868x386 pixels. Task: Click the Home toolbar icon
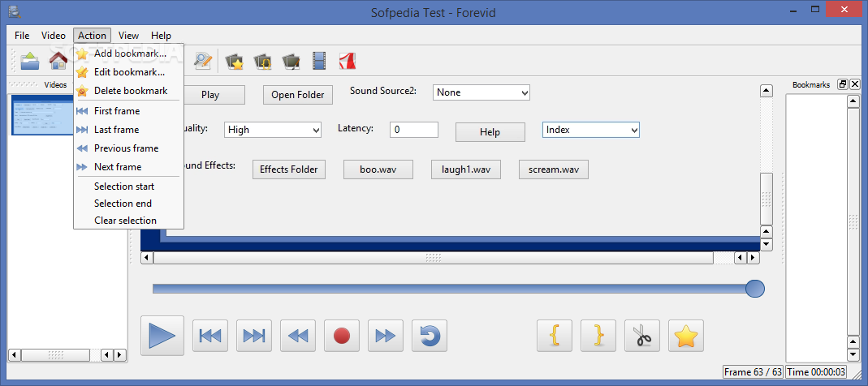tap(58, 60)
